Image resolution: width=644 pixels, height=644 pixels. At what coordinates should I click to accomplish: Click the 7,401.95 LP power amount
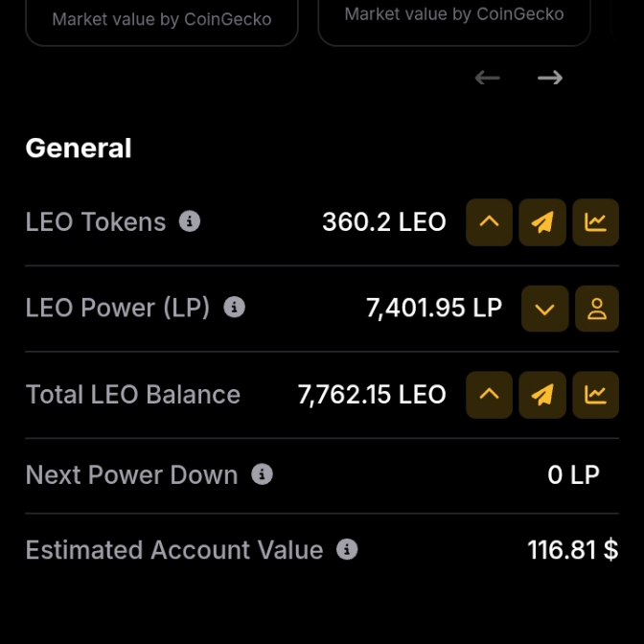pyautogui.click(x=433, y=309)
